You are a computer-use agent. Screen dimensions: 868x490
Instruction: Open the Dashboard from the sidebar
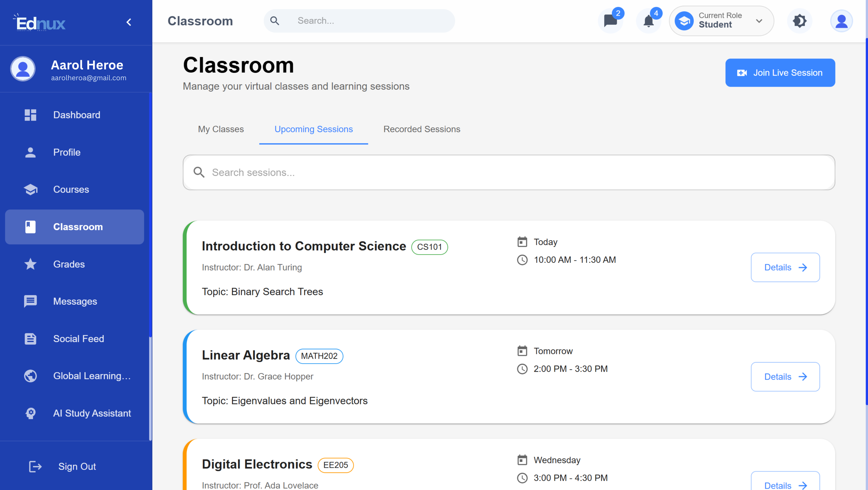76,115
